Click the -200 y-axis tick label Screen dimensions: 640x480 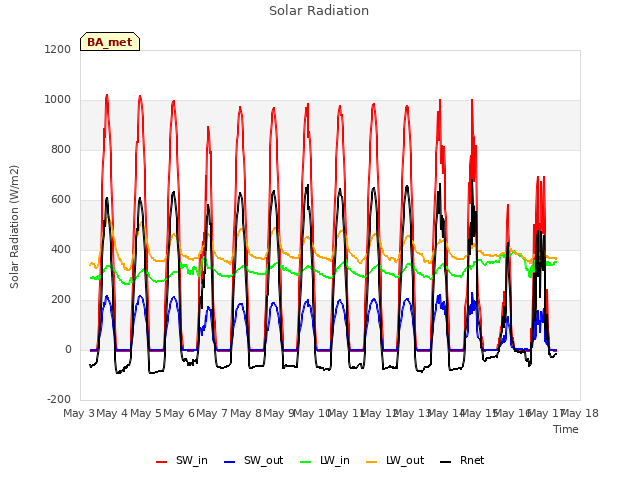(59, 399)
